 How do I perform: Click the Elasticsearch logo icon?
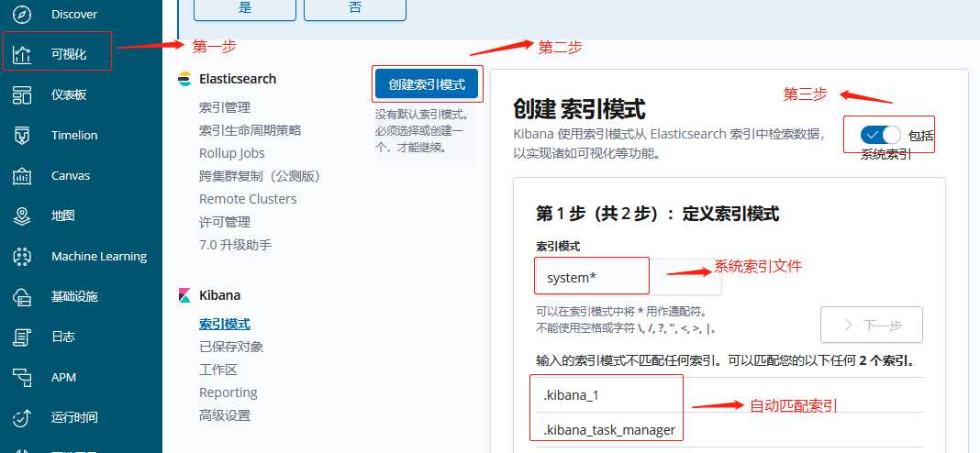[x=184, y=79]
